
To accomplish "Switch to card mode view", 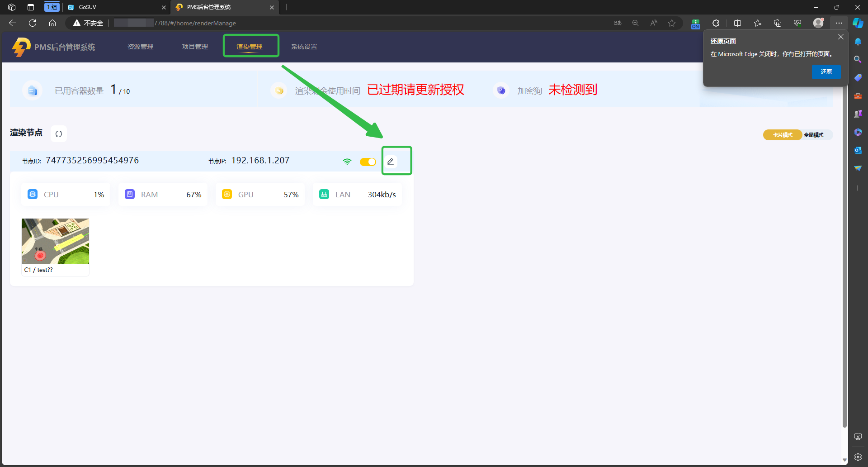I will pyautogui.click(x=783, y=135).
